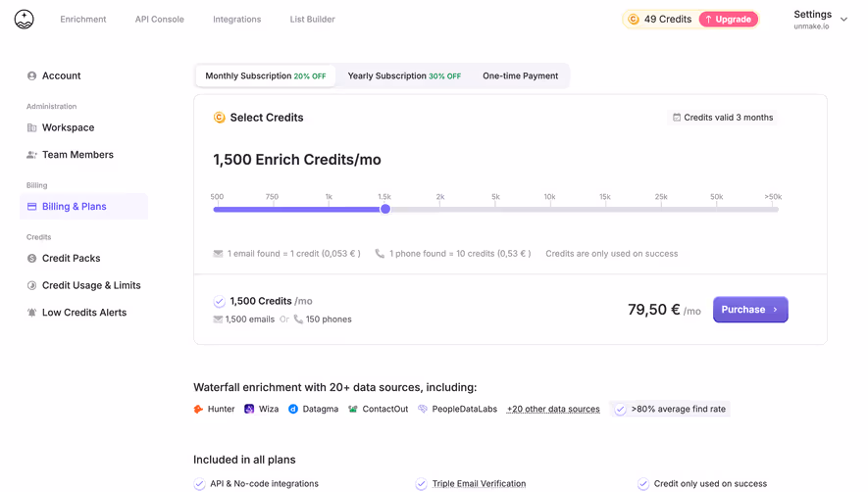868x492 pixels.
Task: Set credits slider to 25k mark
Action: pos(661,209)
